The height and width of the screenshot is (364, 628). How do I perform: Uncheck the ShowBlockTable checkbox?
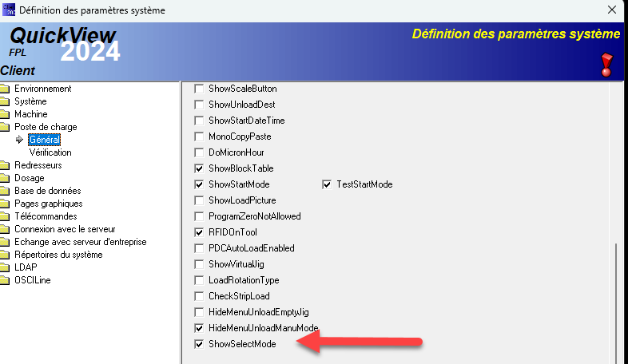coord(199,168)
